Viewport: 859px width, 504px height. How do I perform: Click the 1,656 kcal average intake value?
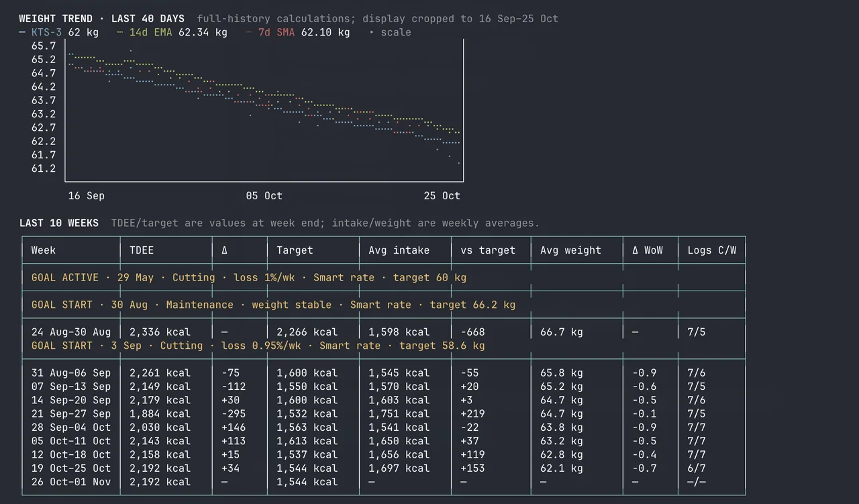tap(399, 454)
